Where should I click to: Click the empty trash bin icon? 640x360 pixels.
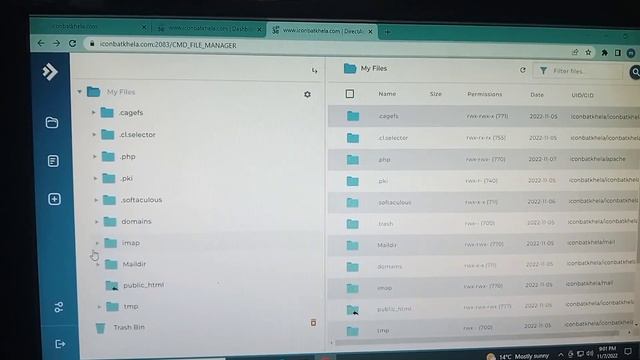[313, 323]
